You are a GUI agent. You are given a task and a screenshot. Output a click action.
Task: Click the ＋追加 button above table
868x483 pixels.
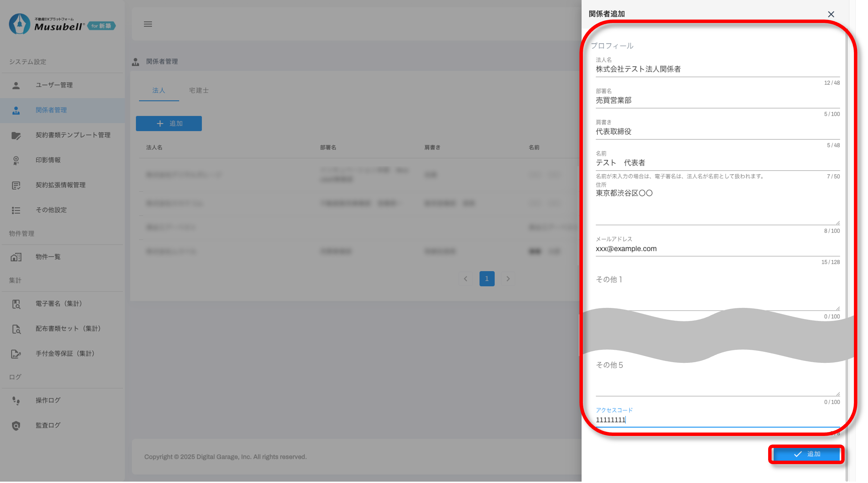coord(169,124)
